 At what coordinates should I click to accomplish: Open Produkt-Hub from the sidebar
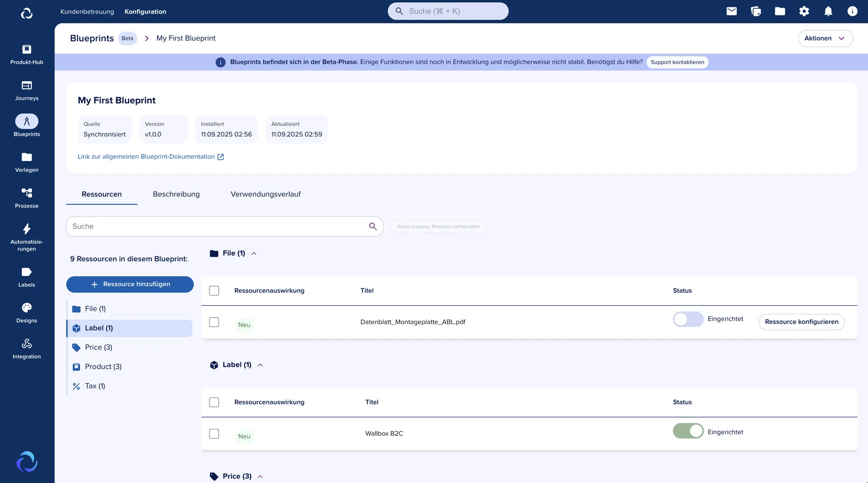tap(27, 55)
